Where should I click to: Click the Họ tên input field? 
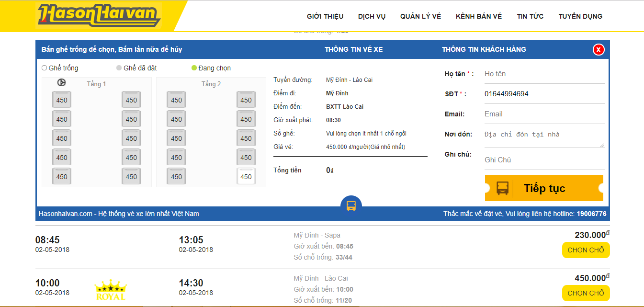[544, 74]
